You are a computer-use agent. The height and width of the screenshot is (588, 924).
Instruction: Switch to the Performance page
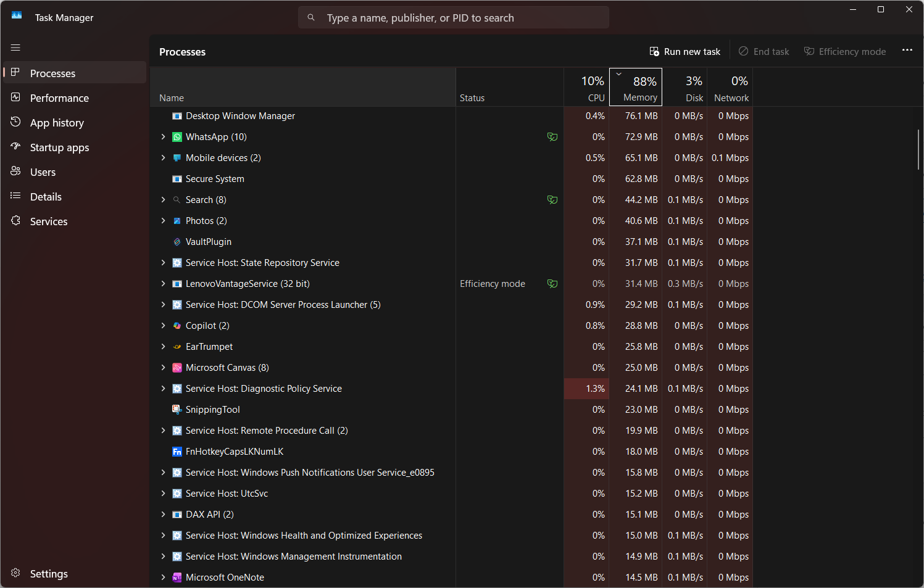(x=59, y=98)
